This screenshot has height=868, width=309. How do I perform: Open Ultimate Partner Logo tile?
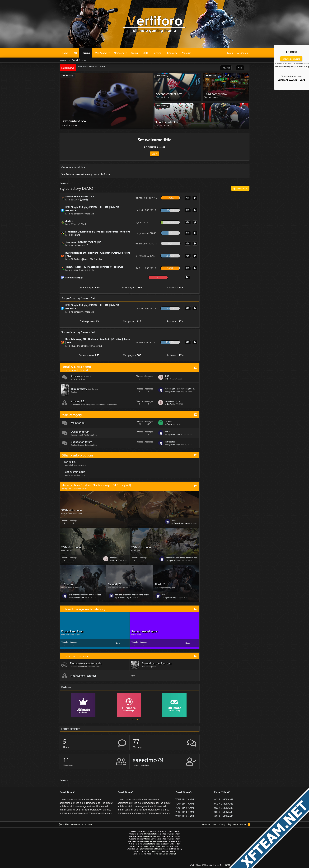click(129, 705)
